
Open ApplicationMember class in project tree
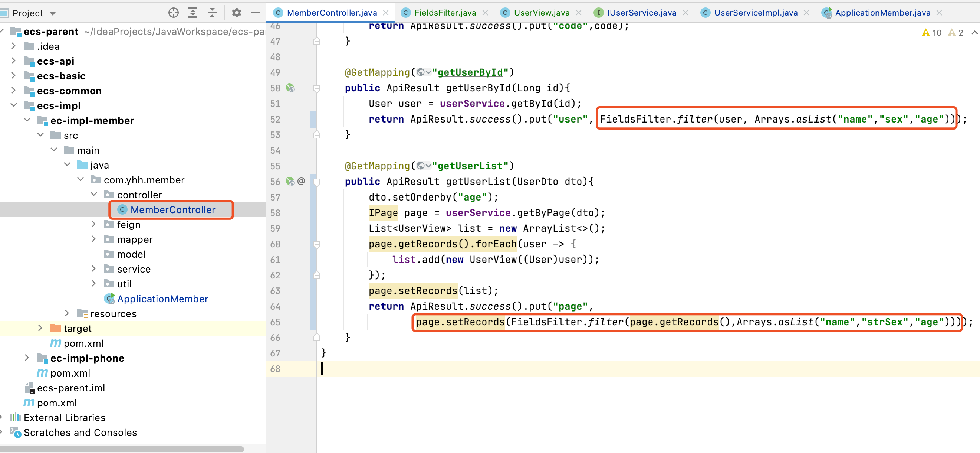click(x=162, y=299)
